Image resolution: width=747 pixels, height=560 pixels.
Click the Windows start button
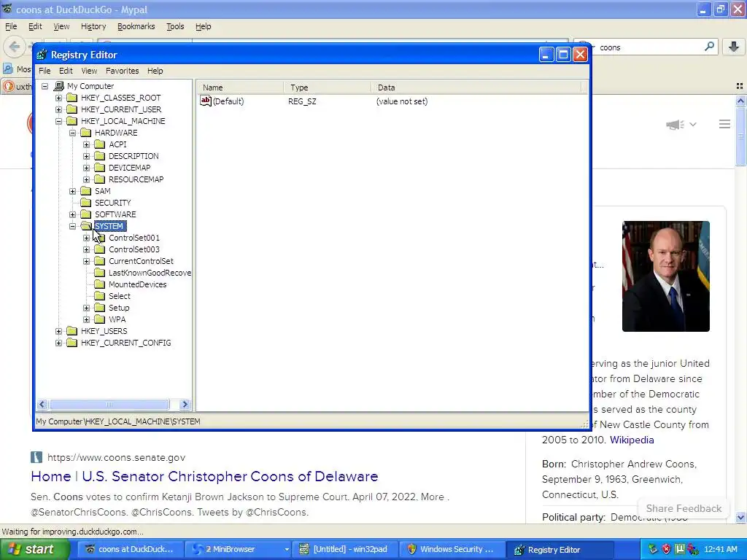click(x=34, y=549)
